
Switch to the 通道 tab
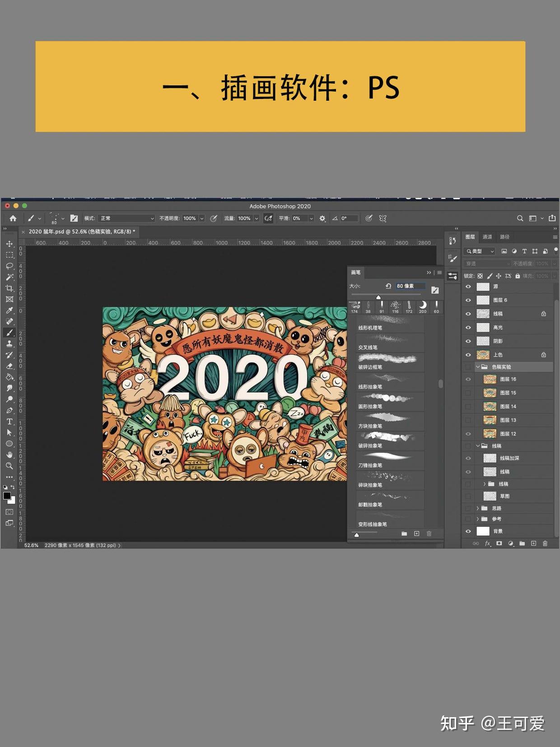[487, 237]
